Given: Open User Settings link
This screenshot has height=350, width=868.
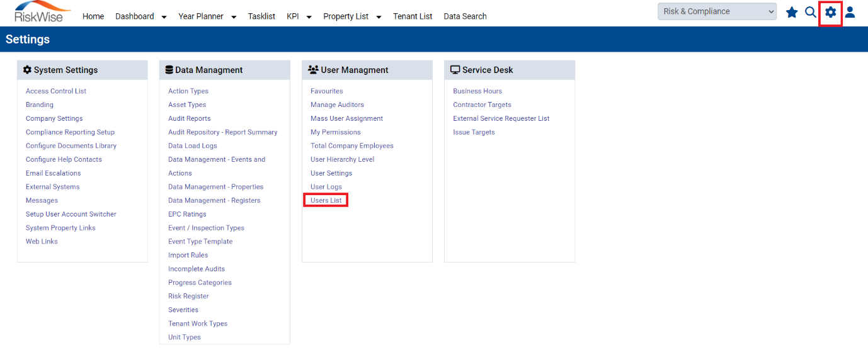Looking at the screenshot, I should click(x=331, y=173).
